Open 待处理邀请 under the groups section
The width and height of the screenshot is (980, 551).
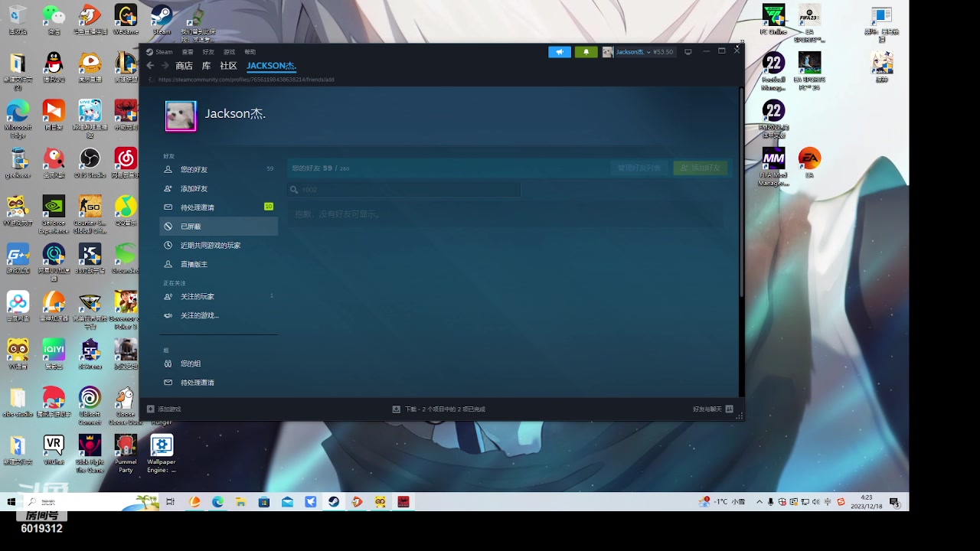(x=218, y=383)
